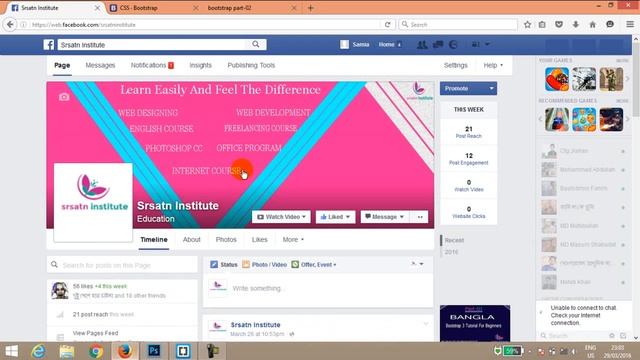Open the bookmarks list icon in the toolbar
Image resolution: width=640 pixels, height=360 pixels.
click(542, 24)
